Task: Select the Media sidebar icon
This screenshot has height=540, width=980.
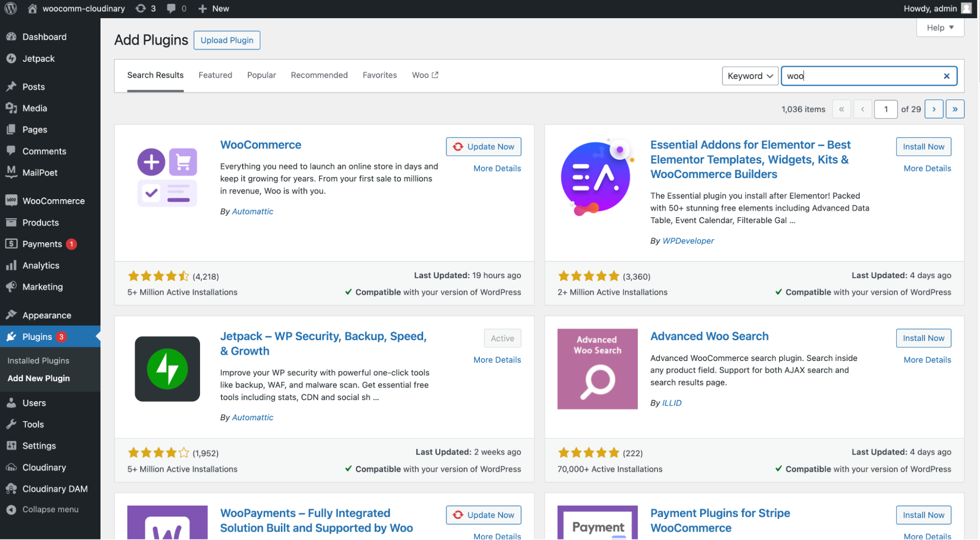Action: (12, 108)
